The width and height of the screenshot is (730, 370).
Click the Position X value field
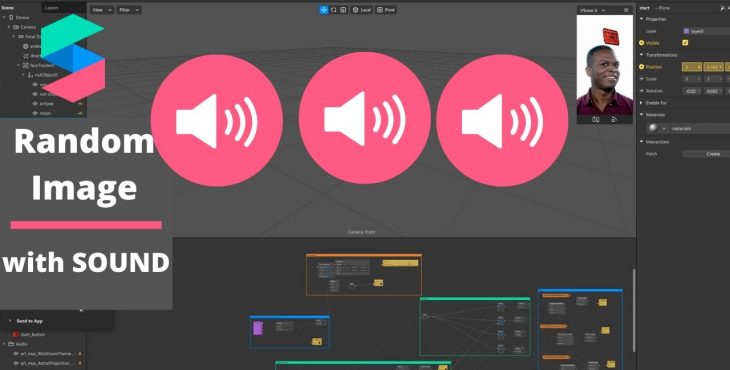pyautogui.click(x=692, y=67)
